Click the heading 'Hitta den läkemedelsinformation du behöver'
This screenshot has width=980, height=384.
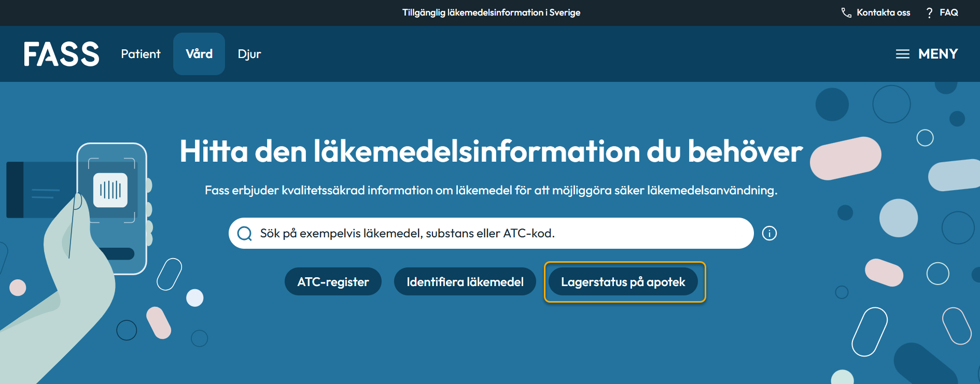coord(491,151)
